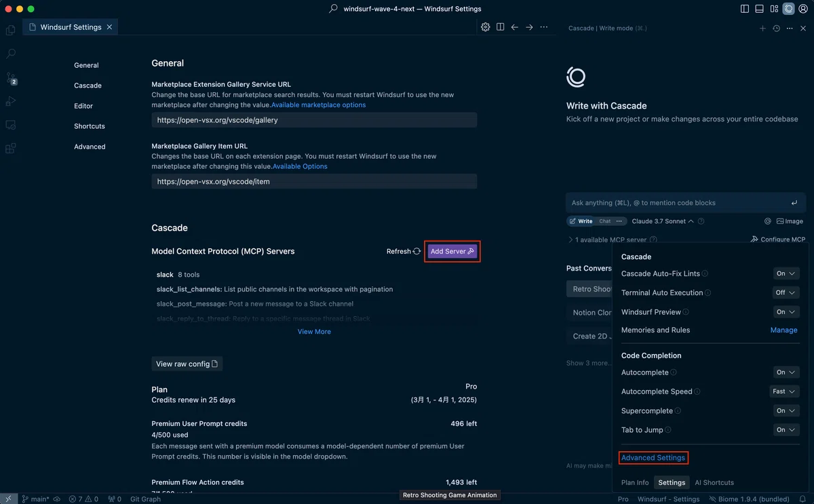Open the Search icon in activity bar

(10, 54)
